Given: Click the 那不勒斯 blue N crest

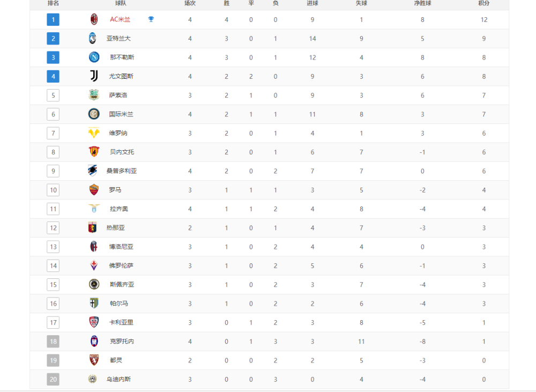Looking at the screenshot, I should 94,57.
